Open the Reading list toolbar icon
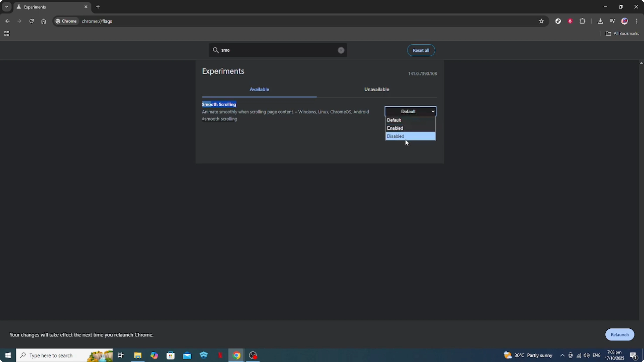 pyautogui.click(x=612, y=21)
